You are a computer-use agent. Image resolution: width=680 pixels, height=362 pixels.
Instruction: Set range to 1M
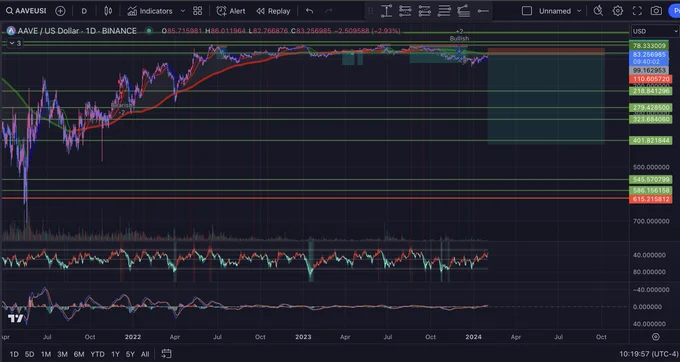(46, 354)
